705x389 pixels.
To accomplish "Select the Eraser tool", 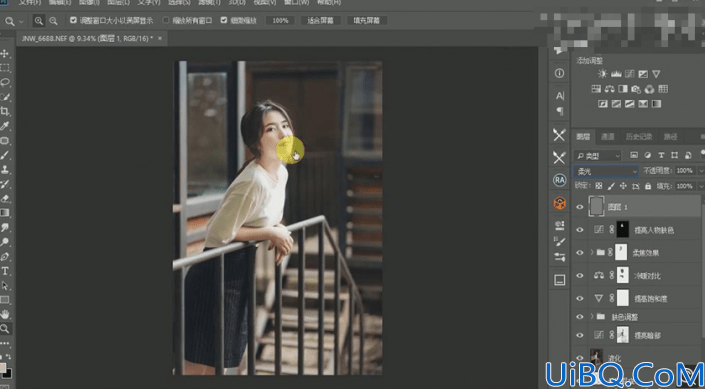I will [5, 198].
